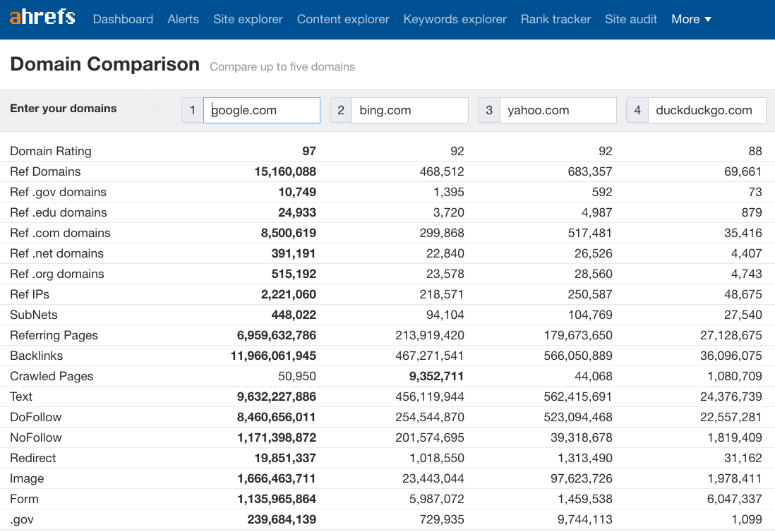Click the Form row label

click(x=24, y=499)
